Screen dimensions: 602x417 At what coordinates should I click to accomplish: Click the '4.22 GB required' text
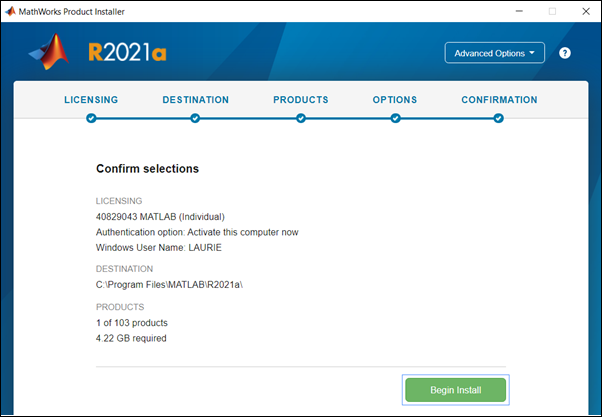coord(131,338)
